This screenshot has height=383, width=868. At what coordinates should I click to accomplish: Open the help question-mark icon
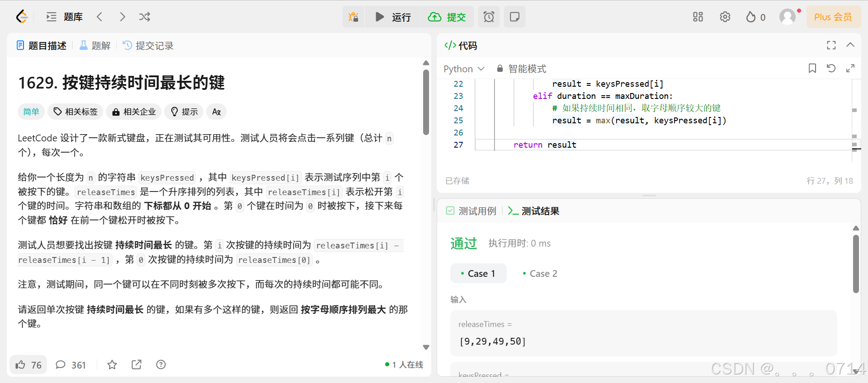161,365
